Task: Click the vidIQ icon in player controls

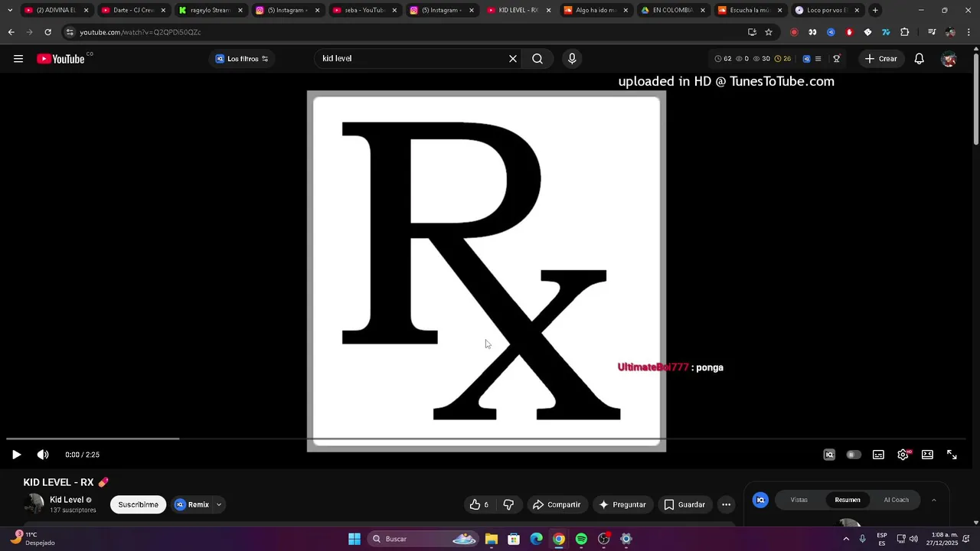Action: pyautogui.click(x=829, y=455)
